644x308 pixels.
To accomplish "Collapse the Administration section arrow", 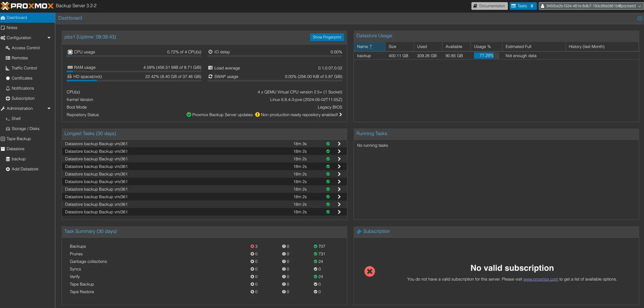I will point(49,109).
